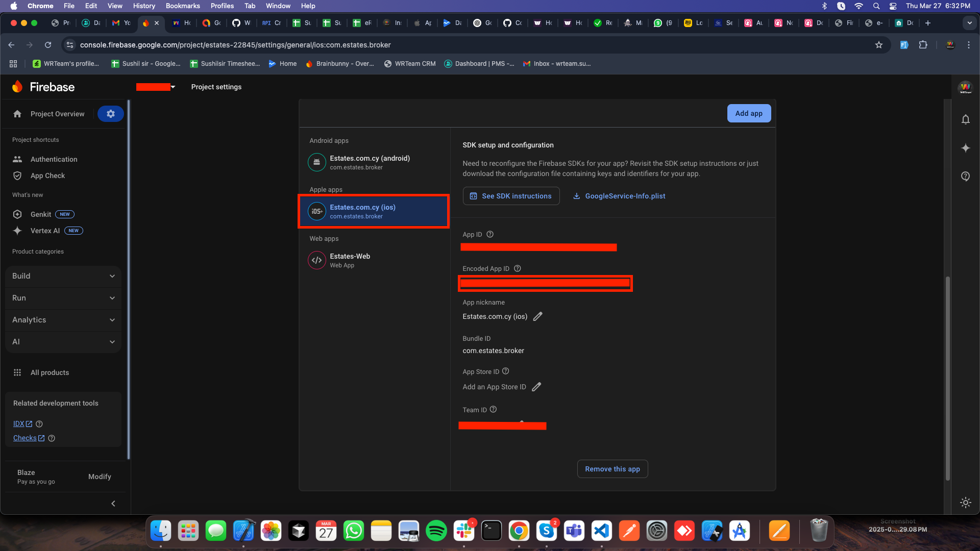Click App ID help tooltip icon

point(490,234)
